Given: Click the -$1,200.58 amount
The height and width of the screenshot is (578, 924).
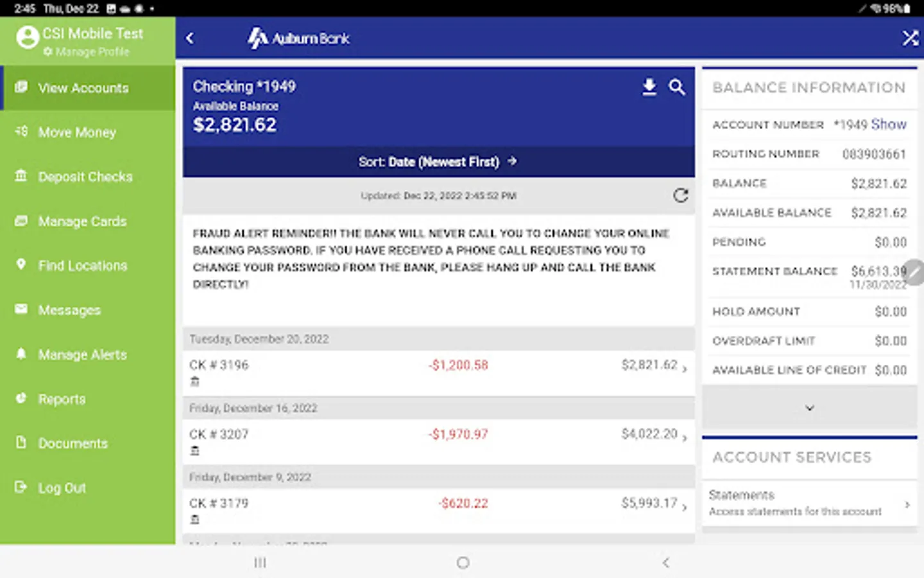Looking at the screenshot, I should tap(458, 365).
